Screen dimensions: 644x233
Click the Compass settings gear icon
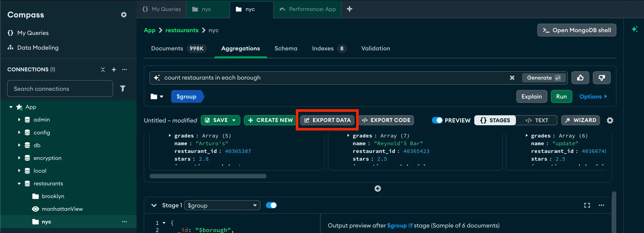coord(124,15)
